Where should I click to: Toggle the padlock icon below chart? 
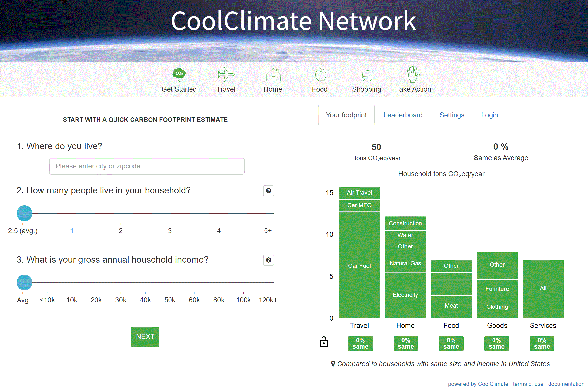[x=324, y=342]
